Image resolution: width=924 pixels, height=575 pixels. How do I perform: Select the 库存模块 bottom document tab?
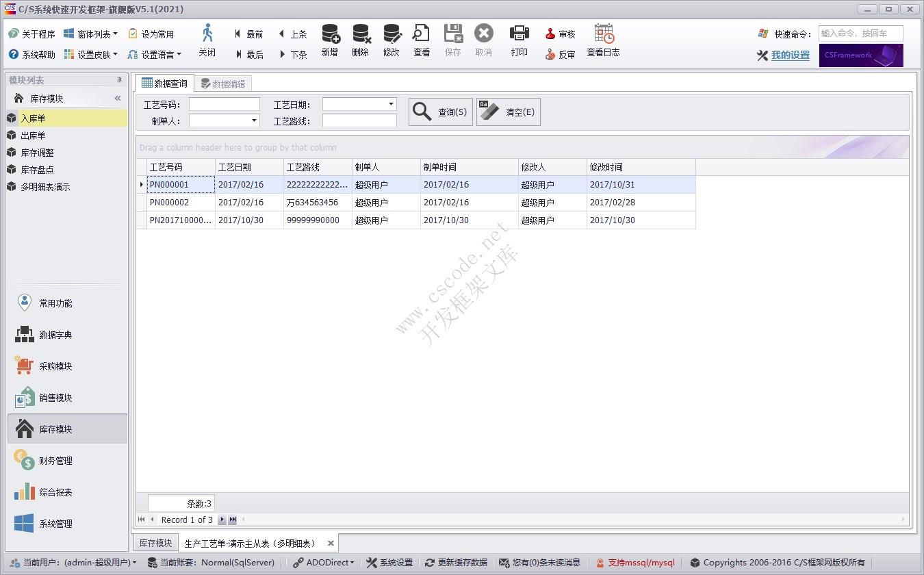tap(156, 544)
